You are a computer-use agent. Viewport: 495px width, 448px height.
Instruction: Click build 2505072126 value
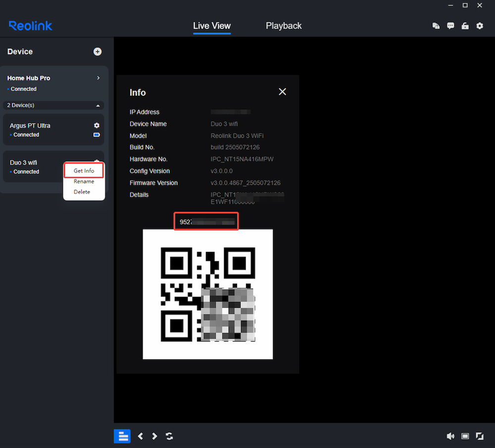(x=235, y=148)
